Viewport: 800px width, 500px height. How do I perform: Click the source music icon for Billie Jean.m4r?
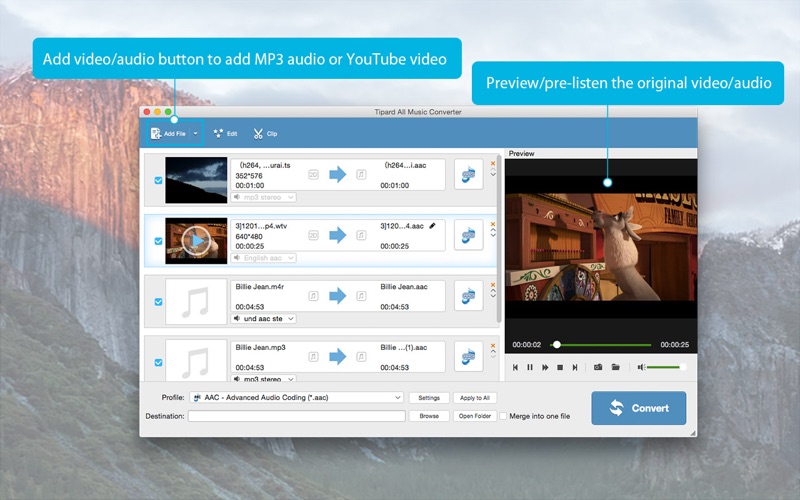click(x=313, y=296)
